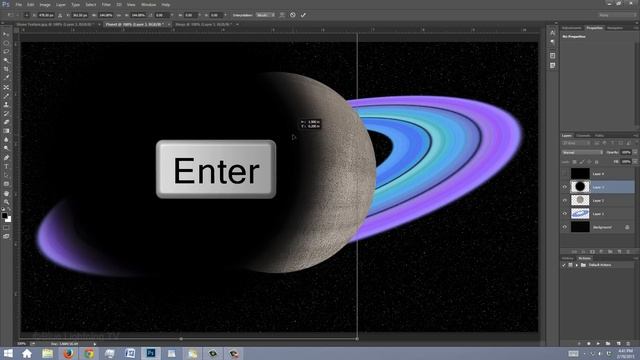640x360 pixels.
Task: Hide Layer 3 with its eye icon
Action: (565, 187)
